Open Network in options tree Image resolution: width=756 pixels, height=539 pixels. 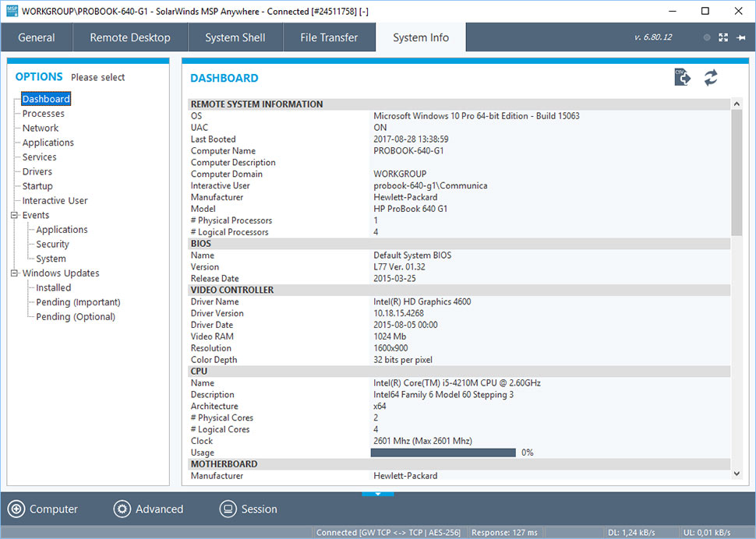(41, 128)
